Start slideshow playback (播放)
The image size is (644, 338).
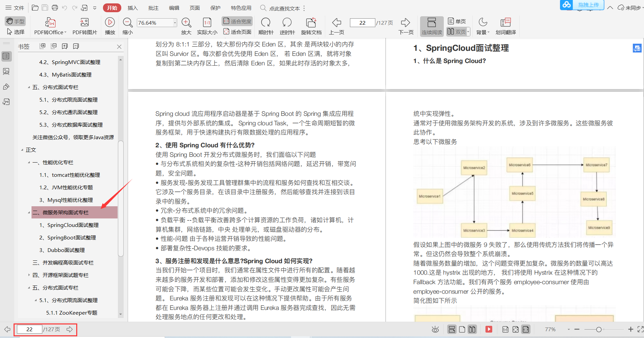[x=110, y=26]
